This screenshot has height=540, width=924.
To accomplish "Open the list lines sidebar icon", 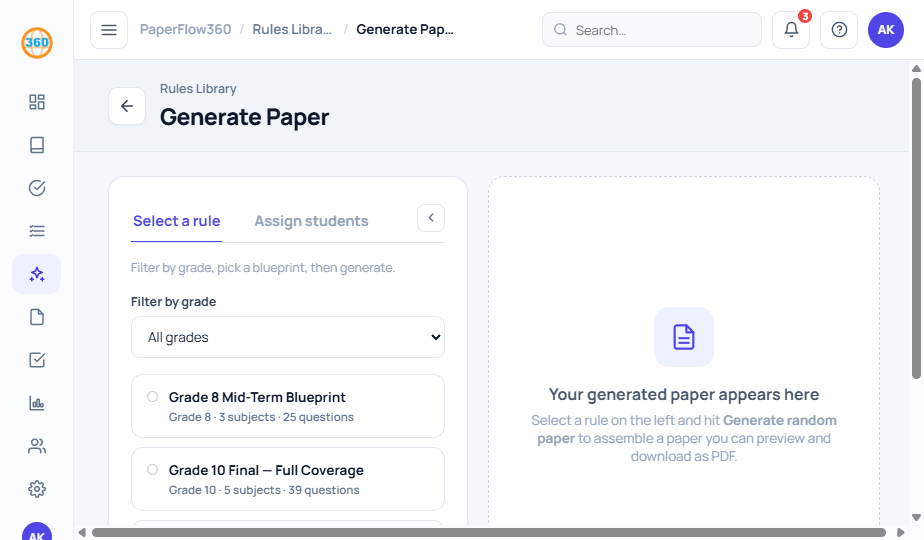I will [37, 231].
